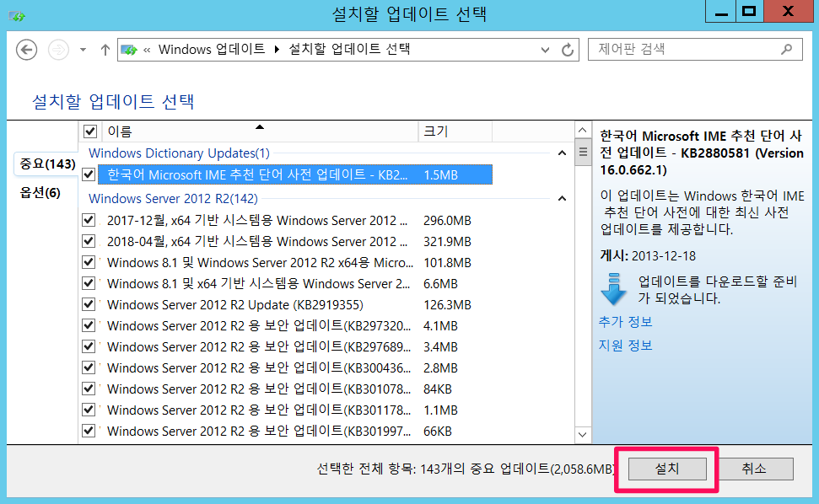Viewport: 819px width, 504px height.
Task: Collapse the Windows Dictionary Updates(1) group
Action: pos(562,153)
